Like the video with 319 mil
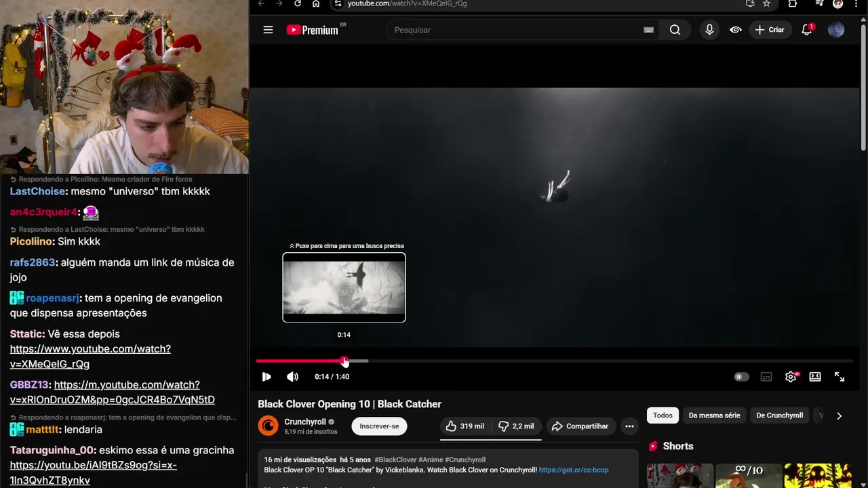Viewport: 868px width, 488px height. [x=465, y=426]
